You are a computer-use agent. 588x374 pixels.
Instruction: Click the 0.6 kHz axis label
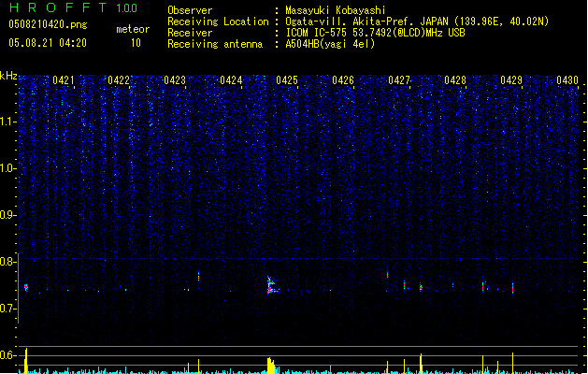click(x=7, y=355)
